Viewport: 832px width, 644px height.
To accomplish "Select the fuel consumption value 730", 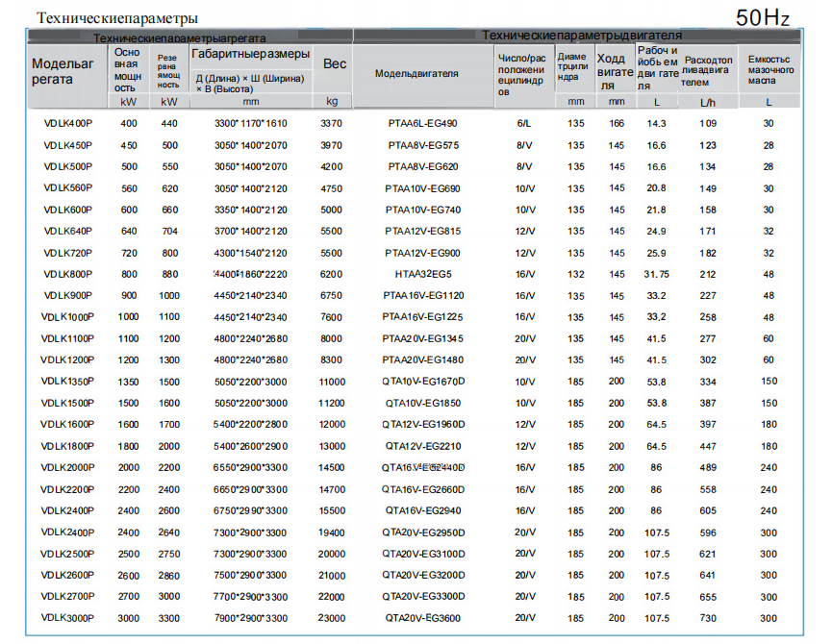I will pyautogui.click(x=708, y=618).
